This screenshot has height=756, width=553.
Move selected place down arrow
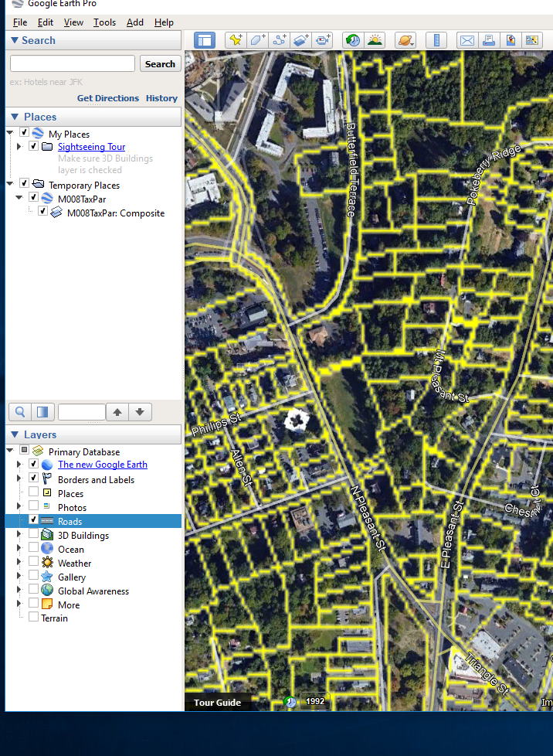140,412
